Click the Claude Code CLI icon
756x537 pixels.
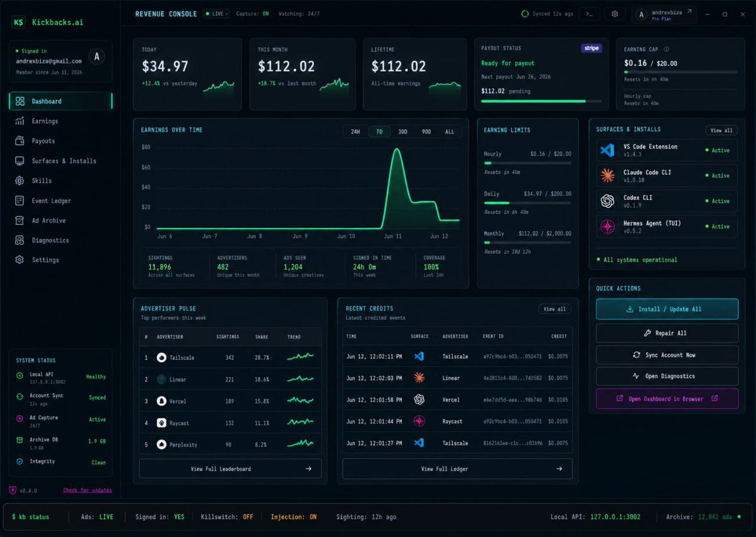tap(607, 176)
